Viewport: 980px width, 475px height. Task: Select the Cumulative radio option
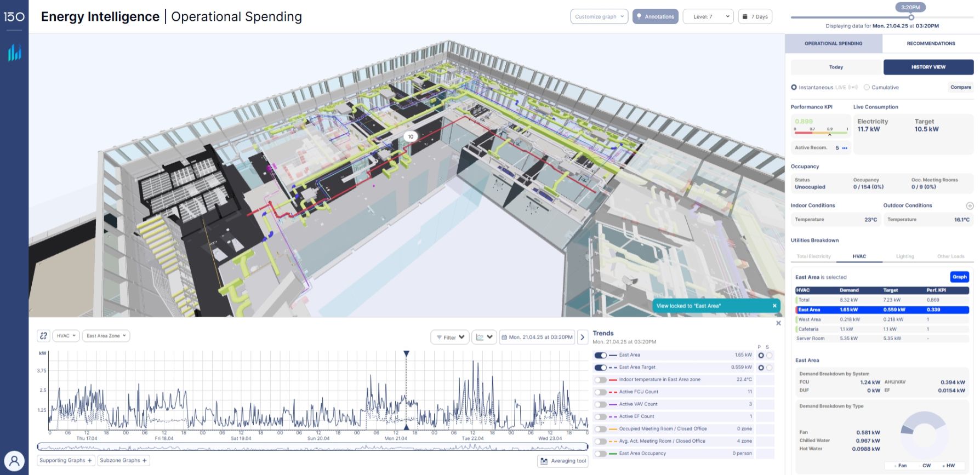(x=867, y=87)
